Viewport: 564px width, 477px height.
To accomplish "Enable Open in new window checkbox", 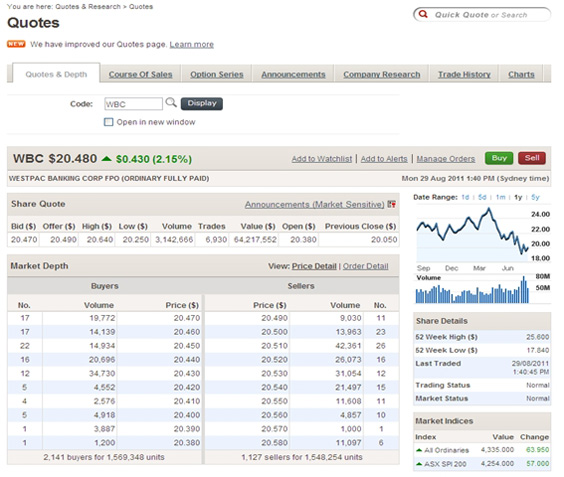I will [109, 122].
